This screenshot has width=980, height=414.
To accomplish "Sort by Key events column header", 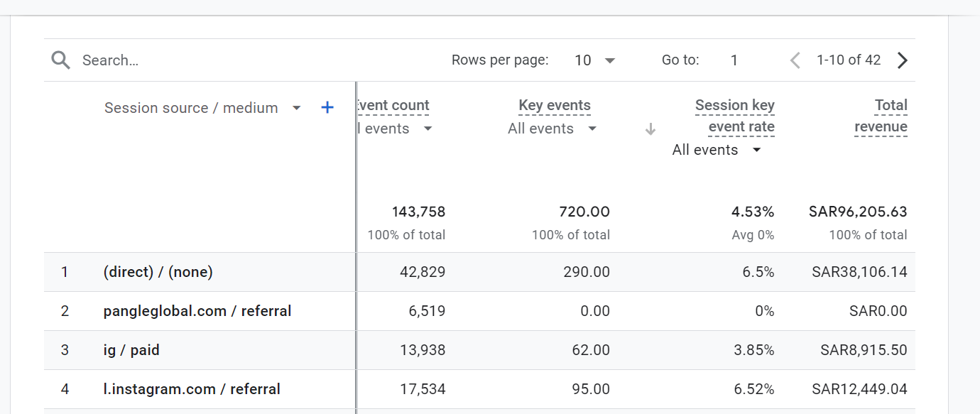I will [x=555, y=106].
